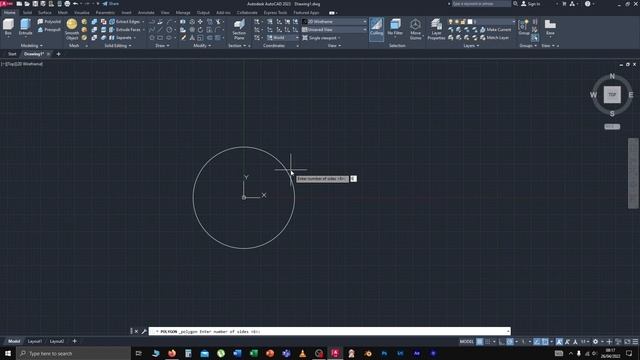Open the Express Tools ribbon tab

pyautogui.click(x=275, y=13)
